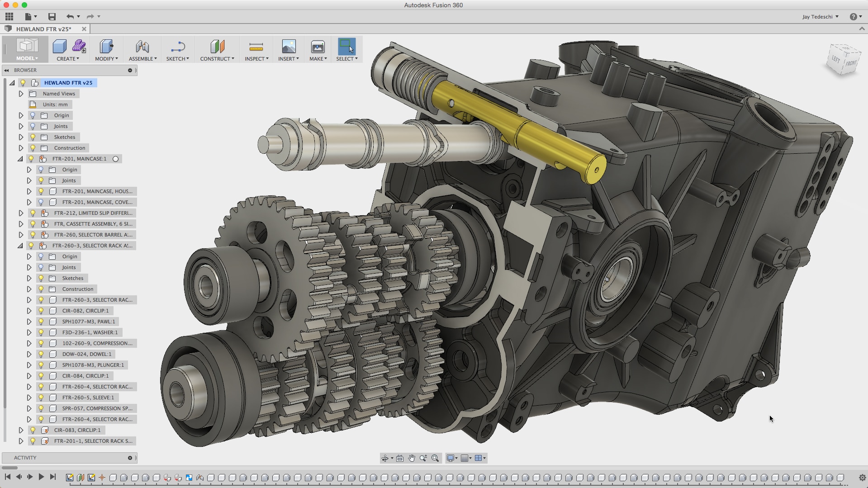The width and height of the screenshot is (868, 488).
Task: Click the Fit view icon
Action: 400,458
